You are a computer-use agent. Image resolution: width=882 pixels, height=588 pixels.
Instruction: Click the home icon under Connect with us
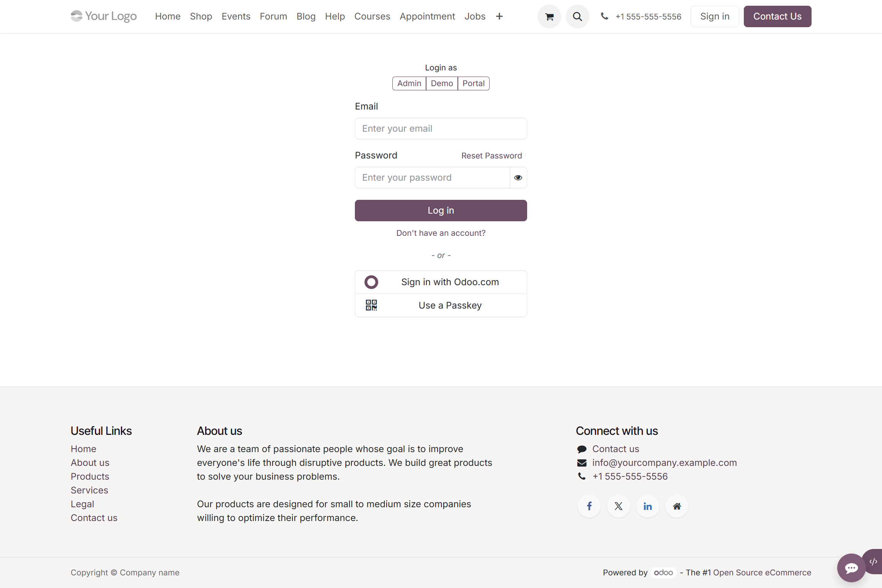click(x=676, y=506)
